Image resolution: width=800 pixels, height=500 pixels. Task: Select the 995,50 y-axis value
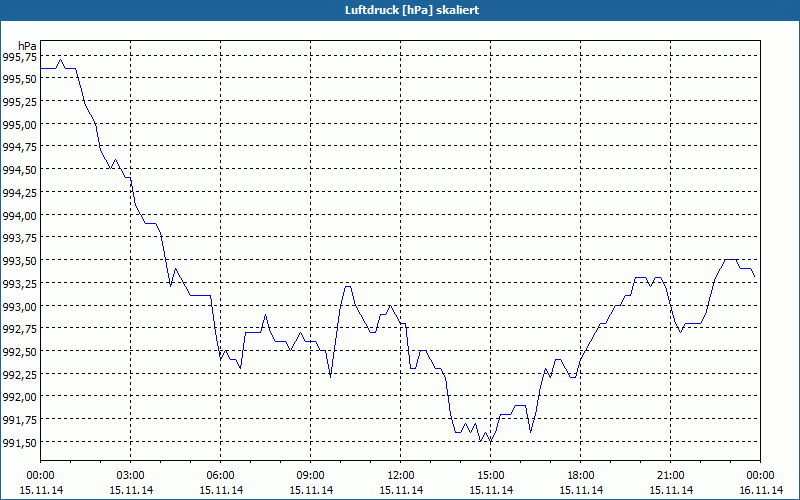(19, 79)
